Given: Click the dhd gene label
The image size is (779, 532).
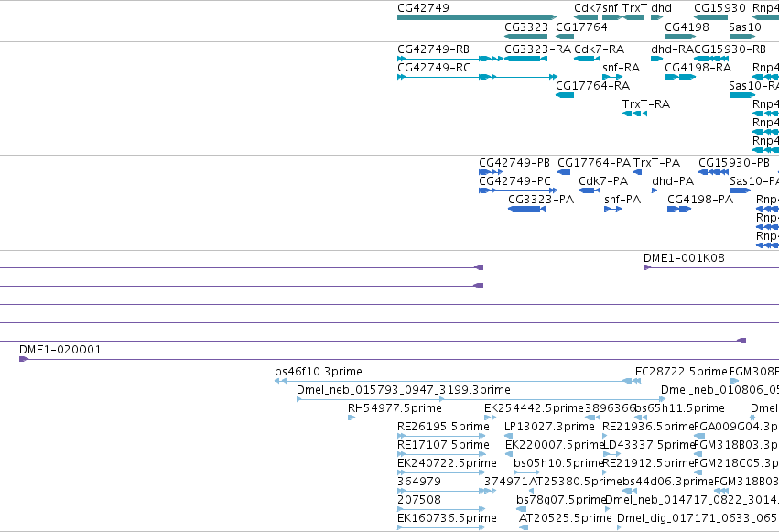Looking at the screenshot, I should click(x=661, y=8).
